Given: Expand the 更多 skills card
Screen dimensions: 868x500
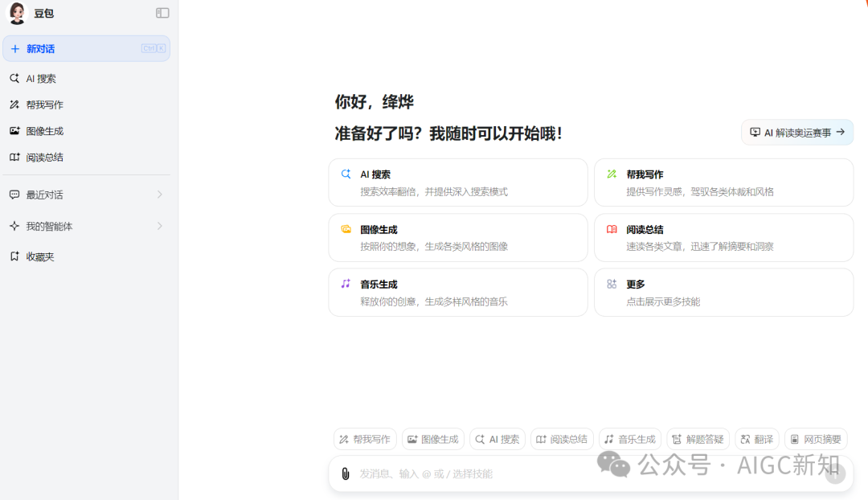Looking at the screenshot, I should point(723,293).
